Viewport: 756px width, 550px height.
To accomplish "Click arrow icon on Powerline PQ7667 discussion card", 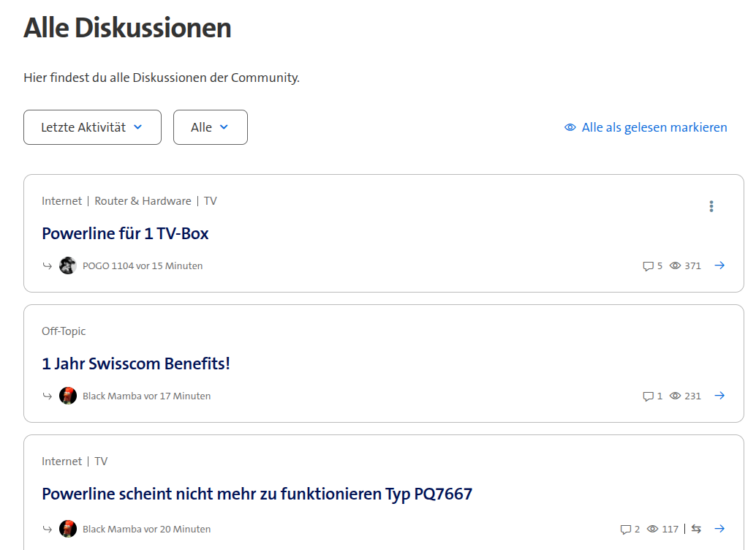I will pyautogui.click(x=719, y=529).
